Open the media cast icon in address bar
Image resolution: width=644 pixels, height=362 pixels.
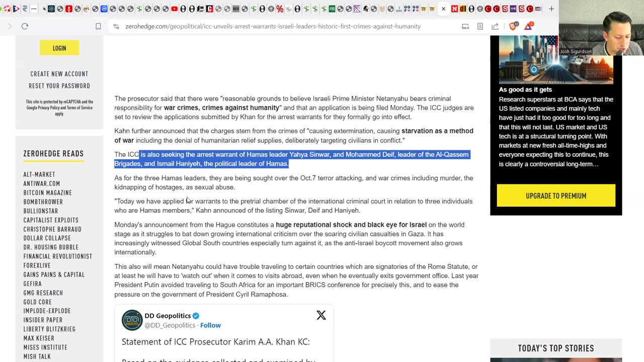tap(465, 26)
